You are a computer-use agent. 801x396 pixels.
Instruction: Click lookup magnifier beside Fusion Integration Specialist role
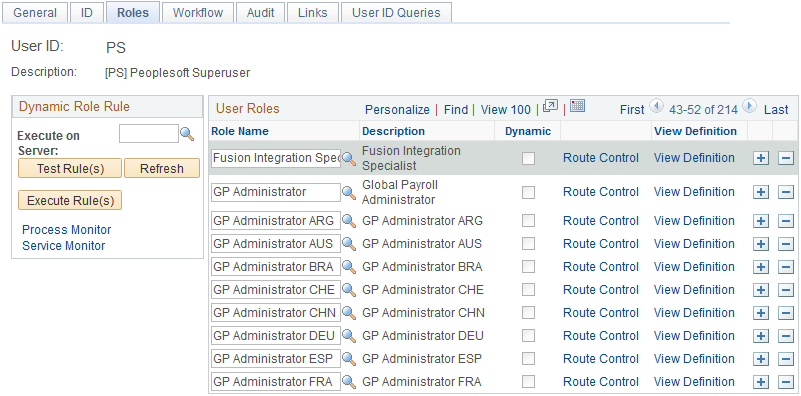[x=349, y=158]
